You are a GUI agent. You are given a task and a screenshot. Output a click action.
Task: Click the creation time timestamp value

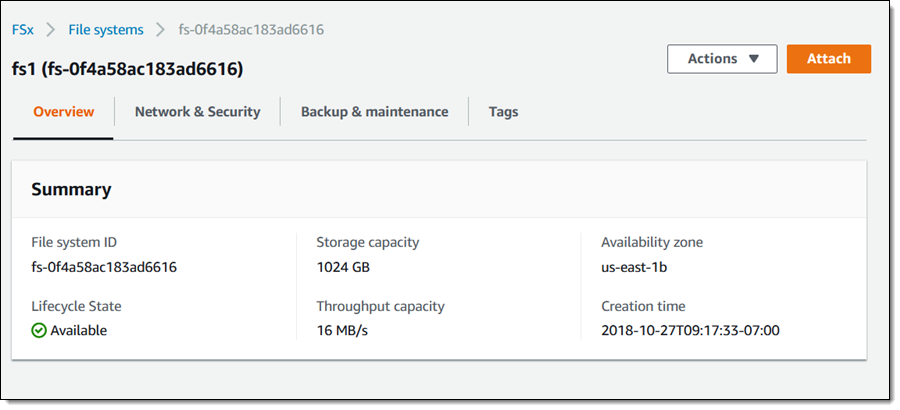690,330
